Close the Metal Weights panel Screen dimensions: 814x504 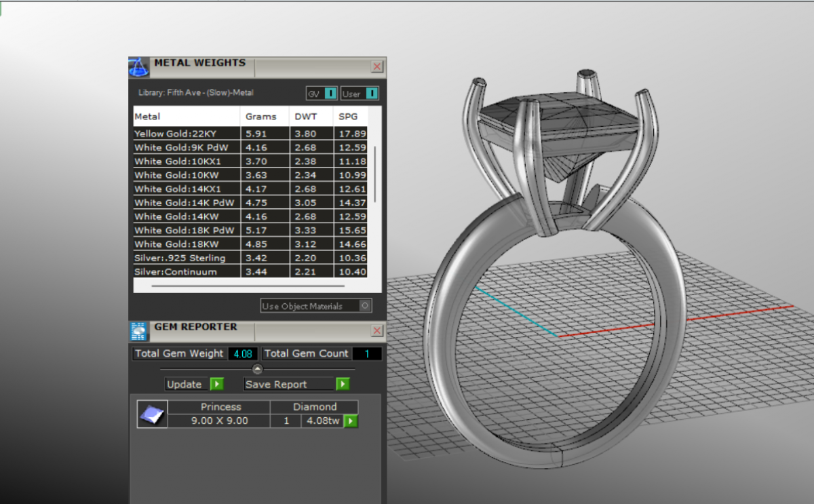click(x=377, y=66)
